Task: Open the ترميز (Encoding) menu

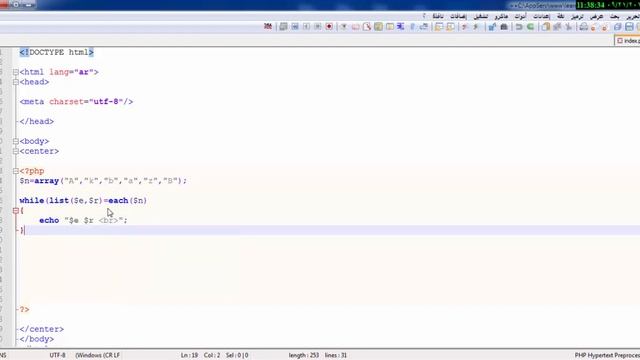Action: coord(577,16)
